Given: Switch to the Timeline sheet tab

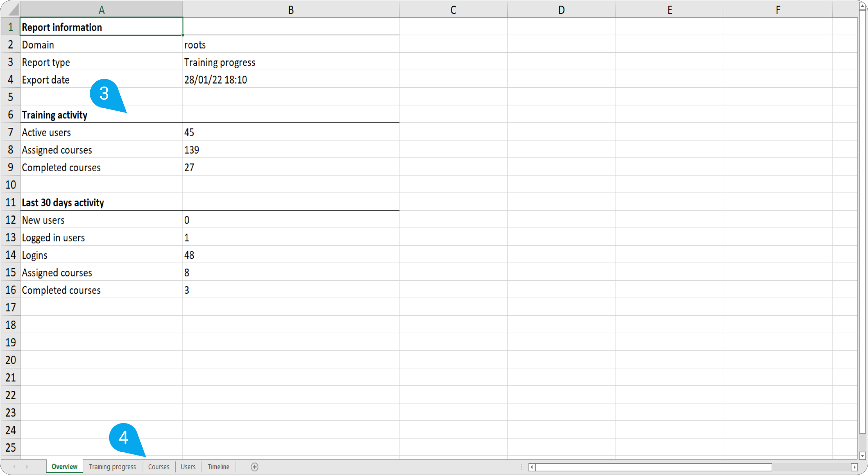Looking at the screenshot, I should [219, 467].
